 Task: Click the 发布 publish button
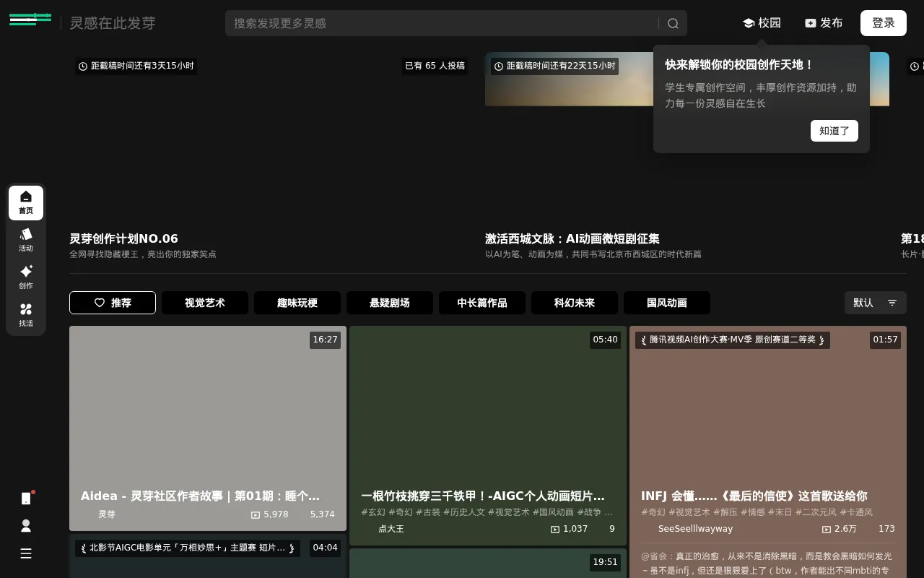coord(824,23)
